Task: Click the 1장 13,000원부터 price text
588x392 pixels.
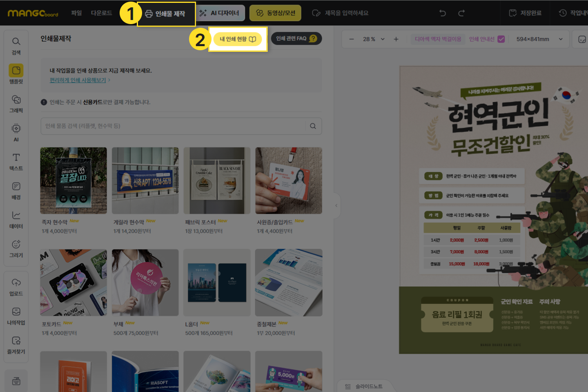Action: click(204, 231)
